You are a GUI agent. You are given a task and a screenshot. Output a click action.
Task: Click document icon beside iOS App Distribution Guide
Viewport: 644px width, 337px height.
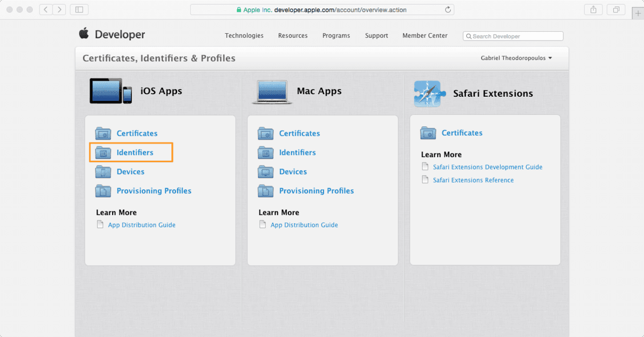[100, 225]
